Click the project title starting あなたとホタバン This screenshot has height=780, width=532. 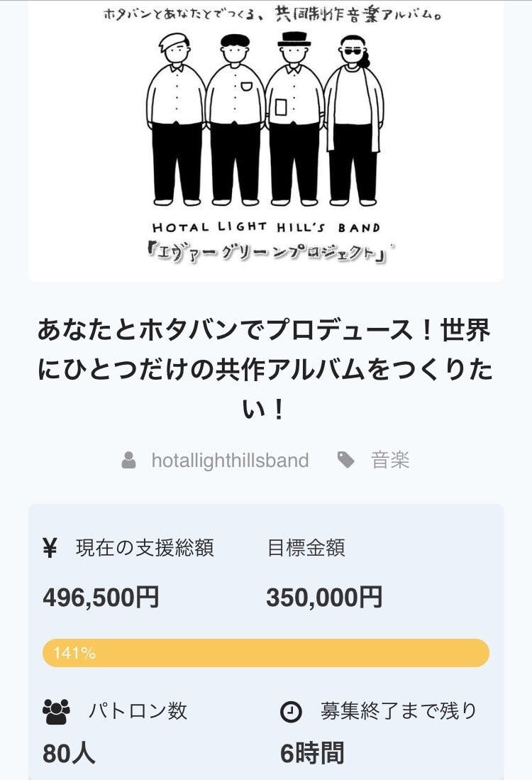[265, 370]
